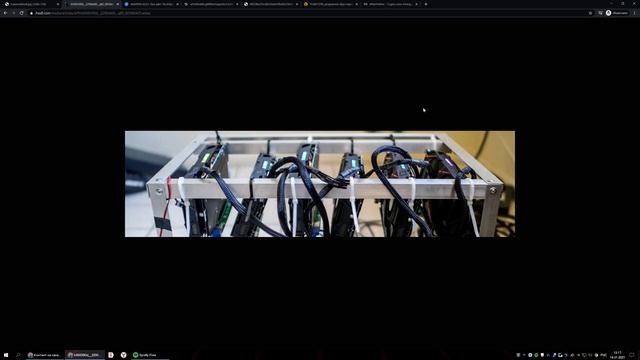Close the currently active browser tab

118,4
